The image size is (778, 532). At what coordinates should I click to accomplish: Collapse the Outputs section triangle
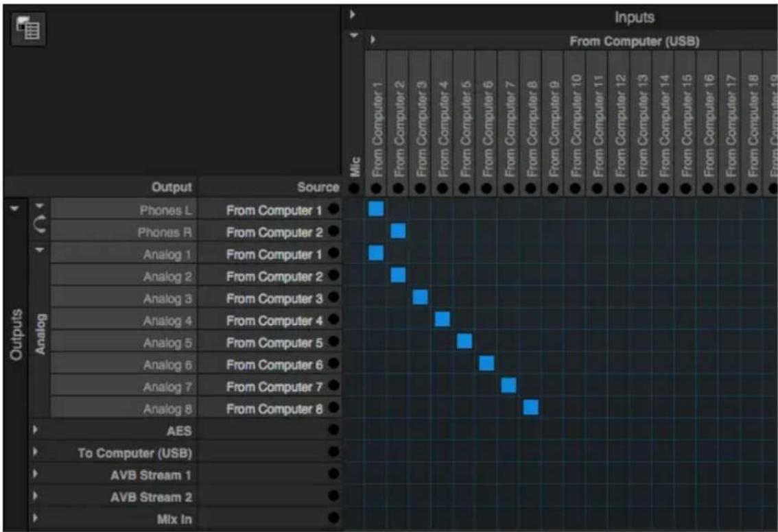[15, 208]
